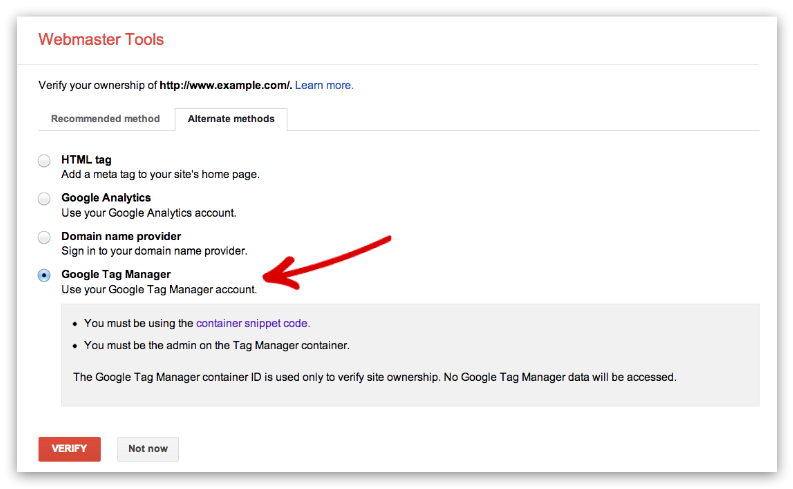Follow the Learn more link
793x489 pixels.
(x=324, y=85)
